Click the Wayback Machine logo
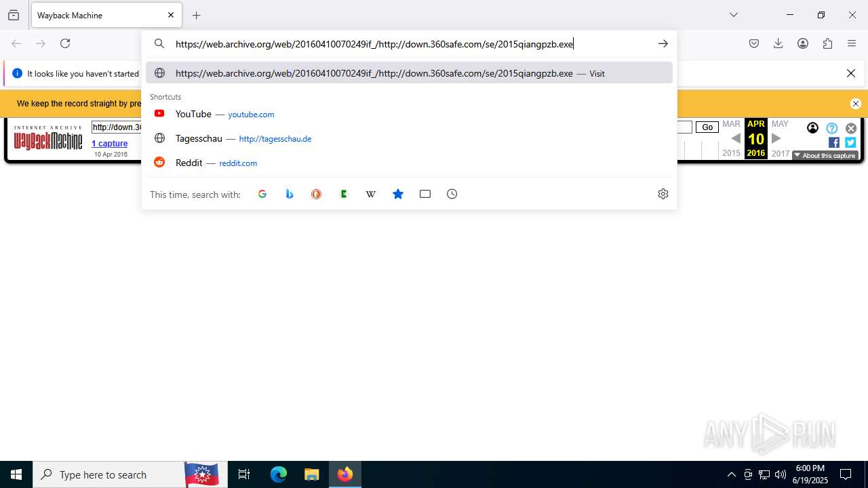868x488 pixels. 48,138
